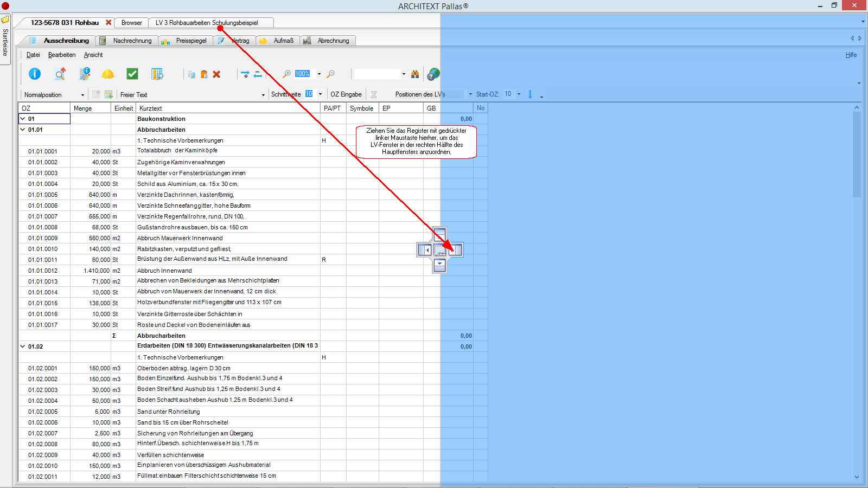Collapse the 01 Baukonstruktion group

click(x=23, y=119)
